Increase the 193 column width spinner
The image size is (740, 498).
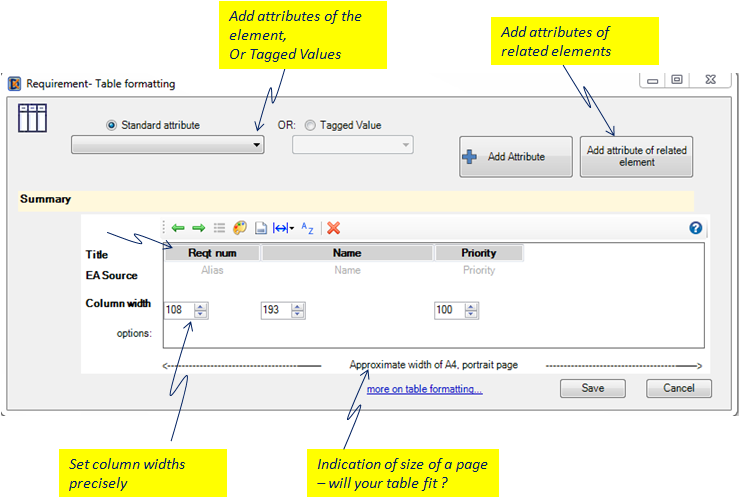[298, 306]
